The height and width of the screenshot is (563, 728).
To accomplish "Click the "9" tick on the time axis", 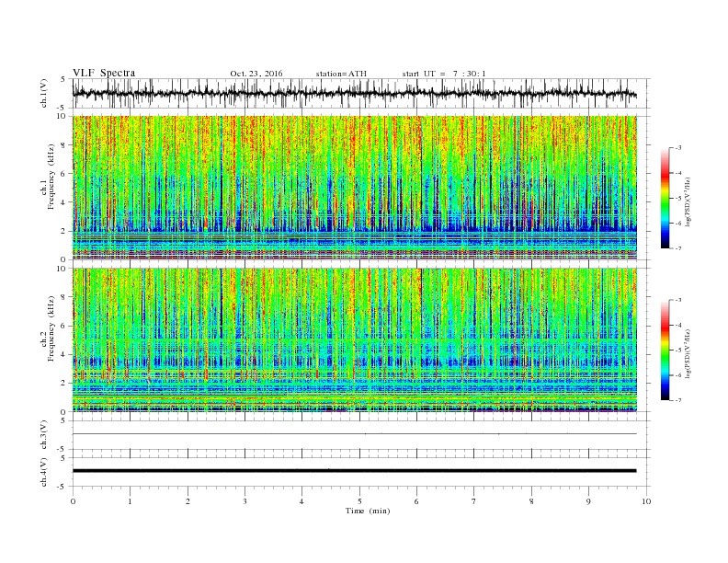I will (x=588, y=501).
